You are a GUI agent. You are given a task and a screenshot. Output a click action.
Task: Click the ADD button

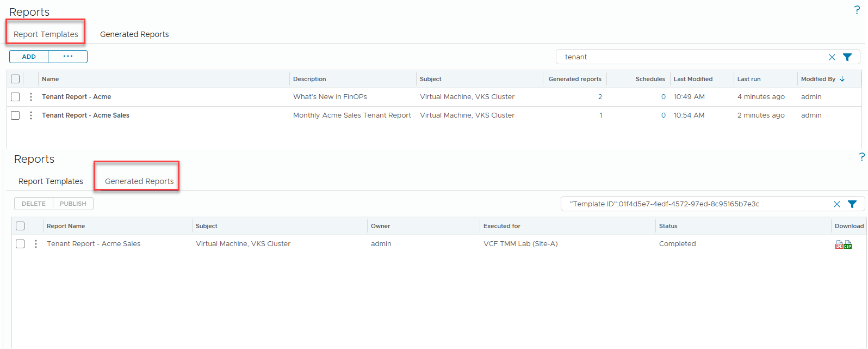29,57
